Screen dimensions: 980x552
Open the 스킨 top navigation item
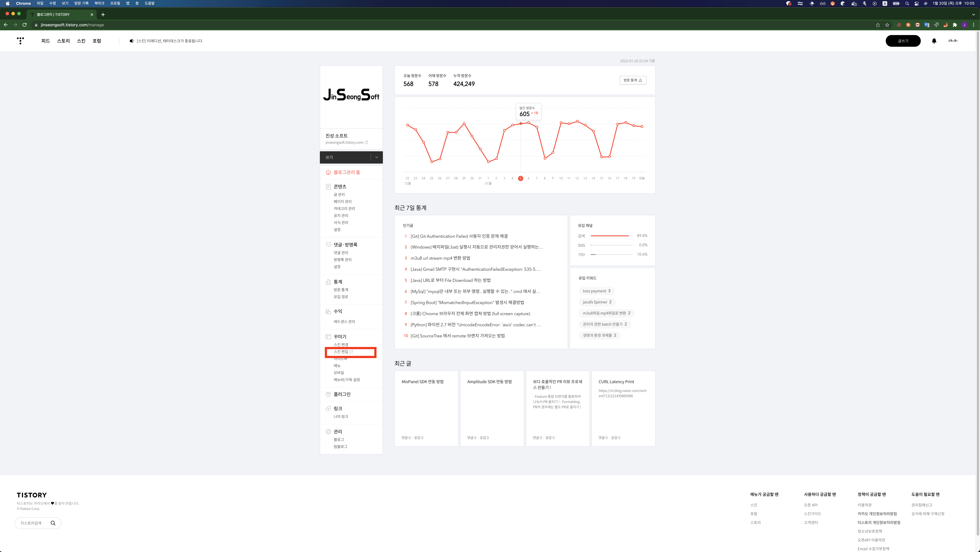(81, 41)
